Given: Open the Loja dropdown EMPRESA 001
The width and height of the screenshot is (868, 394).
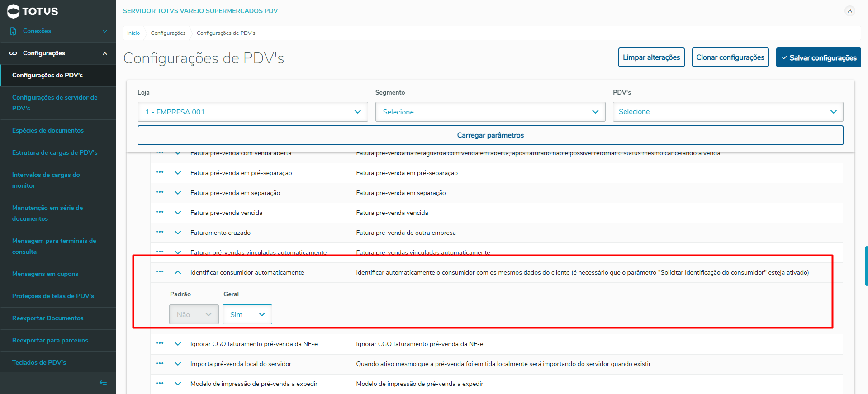Looking at the screenshot, I should pos(252,112).
